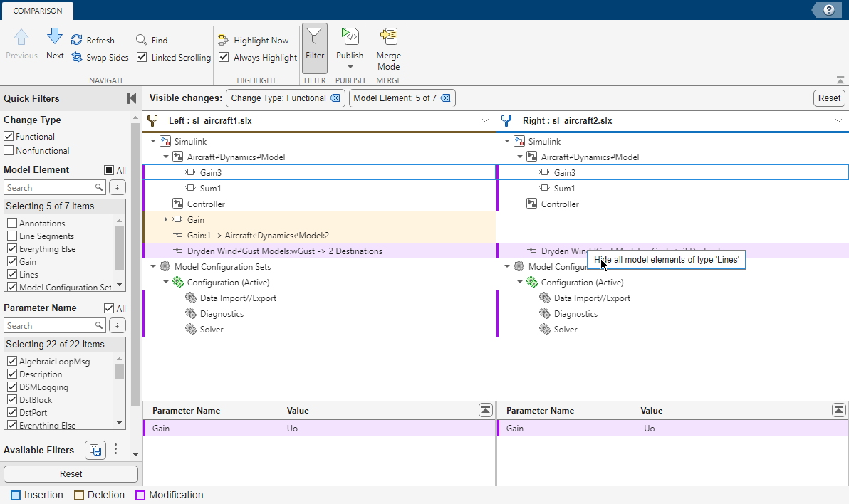Click the Model Element search field
Screen dimensions: 849x504
pyautogui.click(x=50, y=187)
